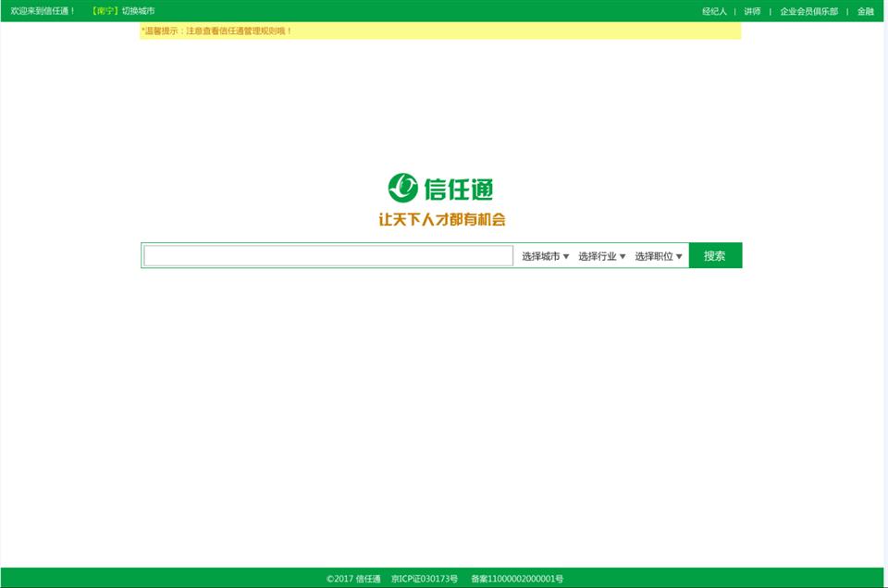Viewport: 888px width, 588px height.
Task: Click the slogan 让天下人才都有机会
Action: (x=442, y=220)
